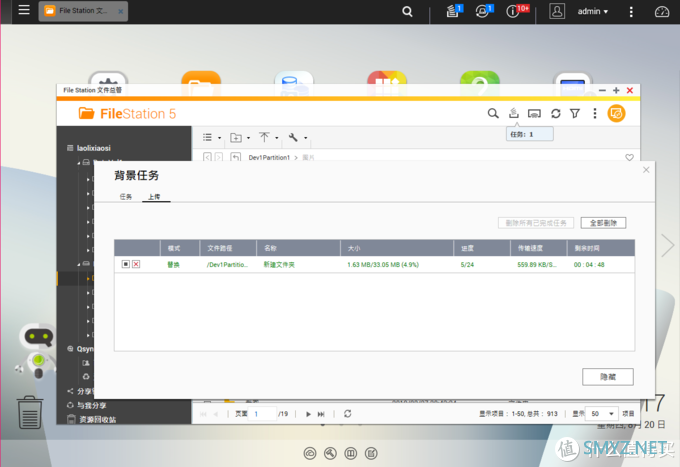Click the parent folder up arrow icon

click(235, 157)
